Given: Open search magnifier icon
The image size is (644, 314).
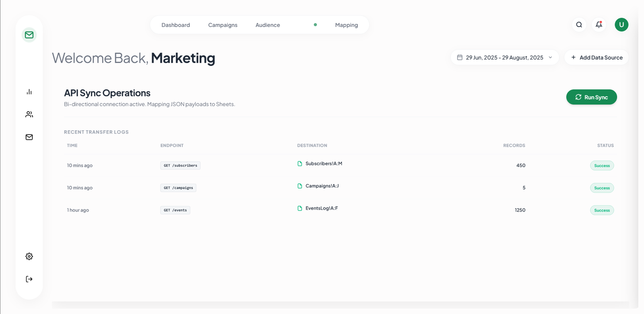Looking at the screenshot, I should [579, 25].
